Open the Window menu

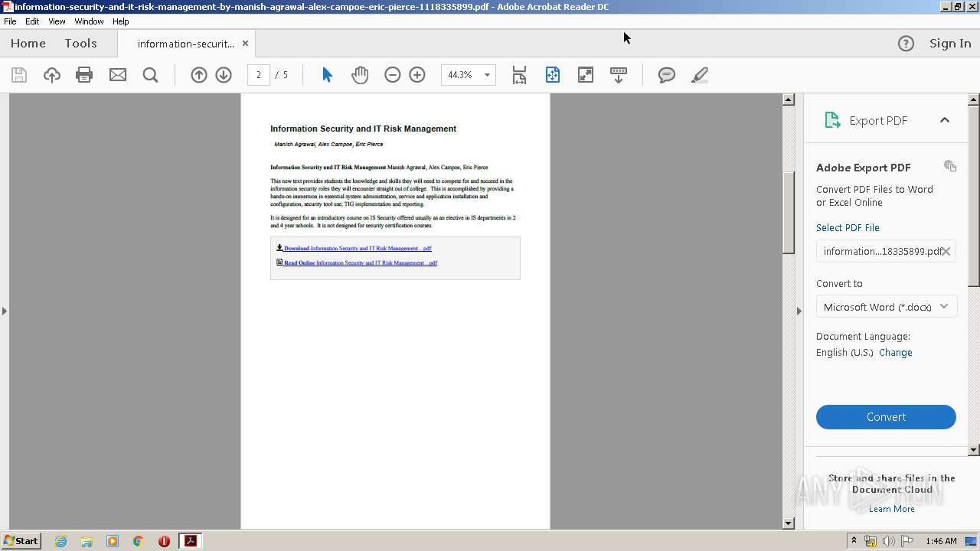(x=89, y=21)
